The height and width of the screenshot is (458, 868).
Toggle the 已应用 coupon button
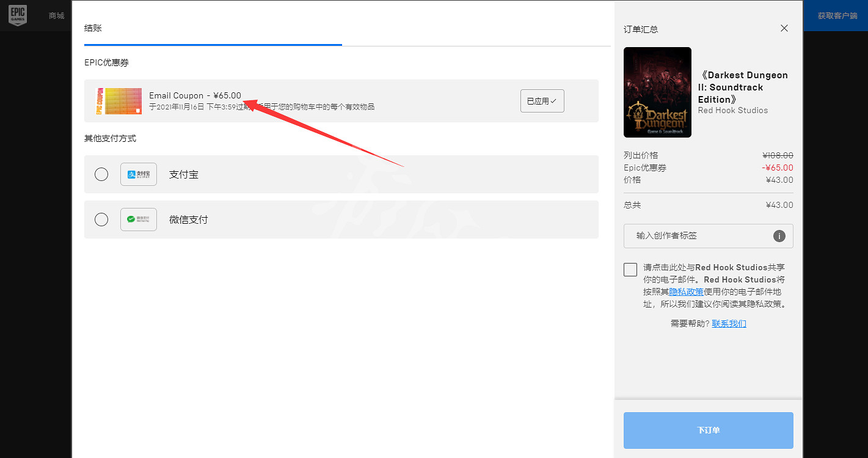pyautogui.click(x=542, y=101)
